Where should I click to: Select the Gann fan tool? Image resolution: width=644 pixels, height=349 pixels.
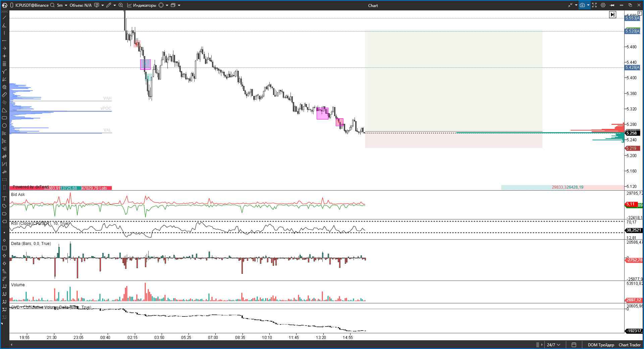4,79
